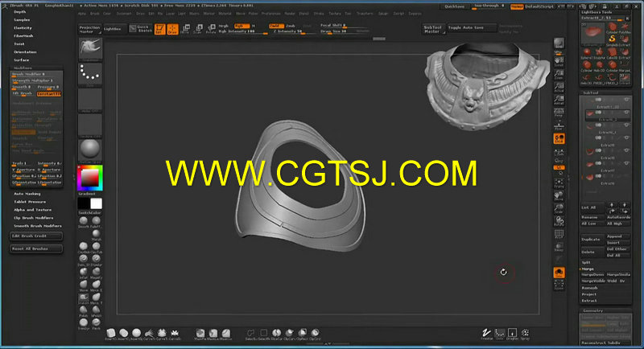Toggle the orange Solo icon
The width and height of the screenshot is (644, 349).
click(x=559, y=273)
